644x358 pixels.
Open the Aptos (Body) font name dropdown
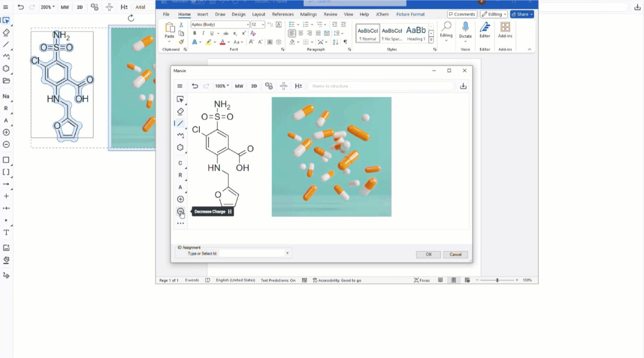[x=247, y=25]
